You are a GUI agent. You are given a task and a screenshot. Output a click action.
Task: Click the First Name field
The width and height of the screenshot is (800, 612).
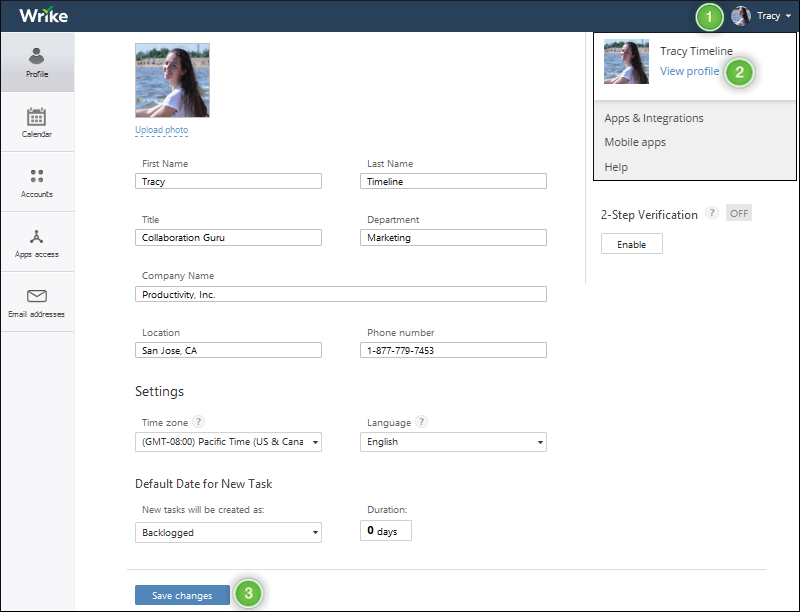click(228, 181)
